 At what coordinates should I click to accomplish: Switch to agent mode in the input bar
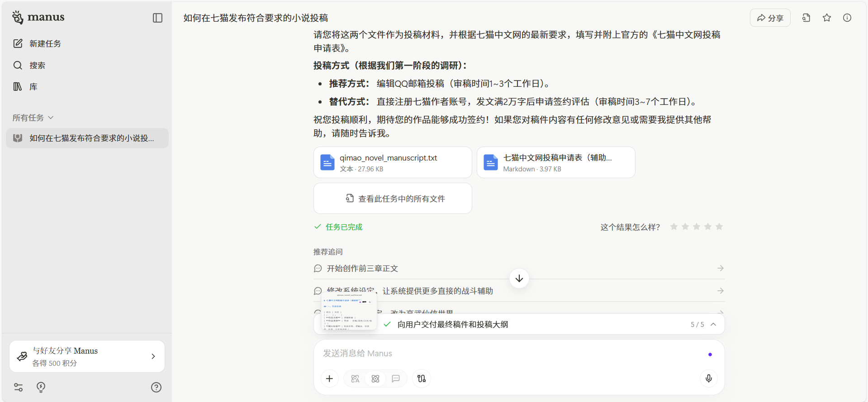pos(375,378)
